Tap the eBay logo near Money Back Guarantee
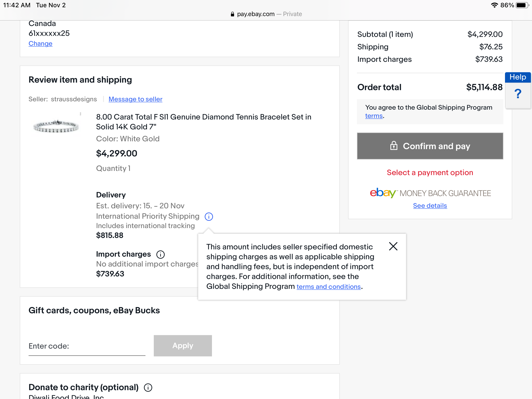 click(382, 193)
